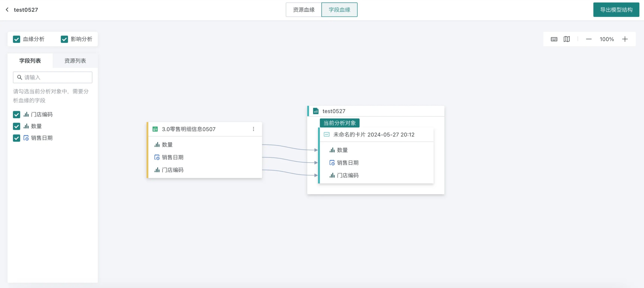Uncheck the 血缘分析 checkbox
This screenshot has height=288, width=644.
tap(17, 39)
